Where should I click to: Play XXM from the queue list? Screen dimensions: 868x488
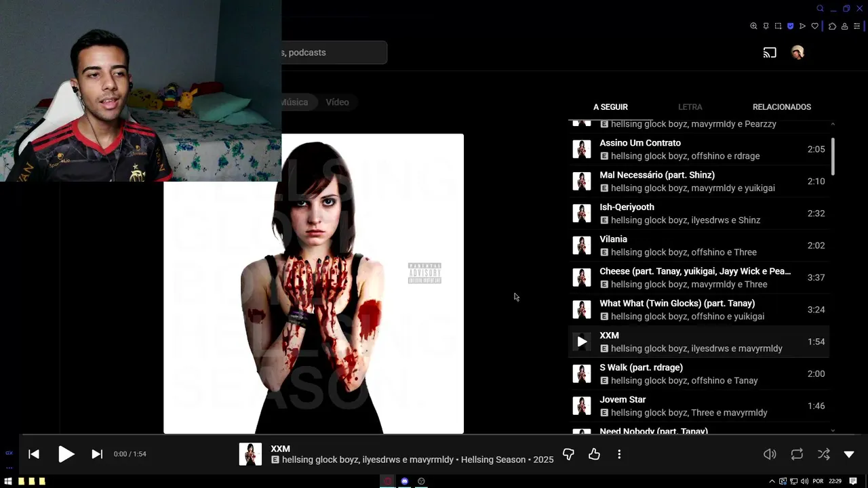point(582,342)
